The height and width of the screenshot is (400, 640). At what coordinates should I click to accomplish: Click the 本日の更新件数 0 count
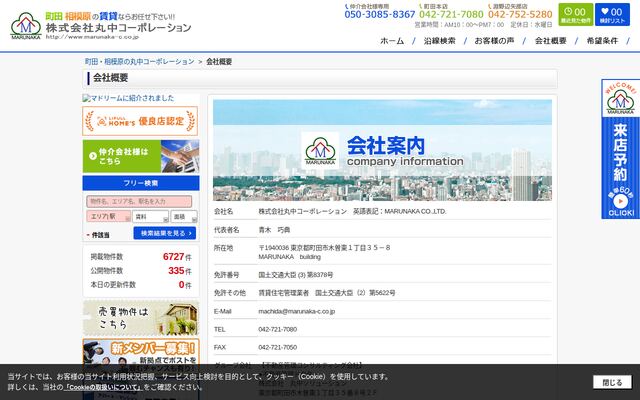(x=182, y=284)
